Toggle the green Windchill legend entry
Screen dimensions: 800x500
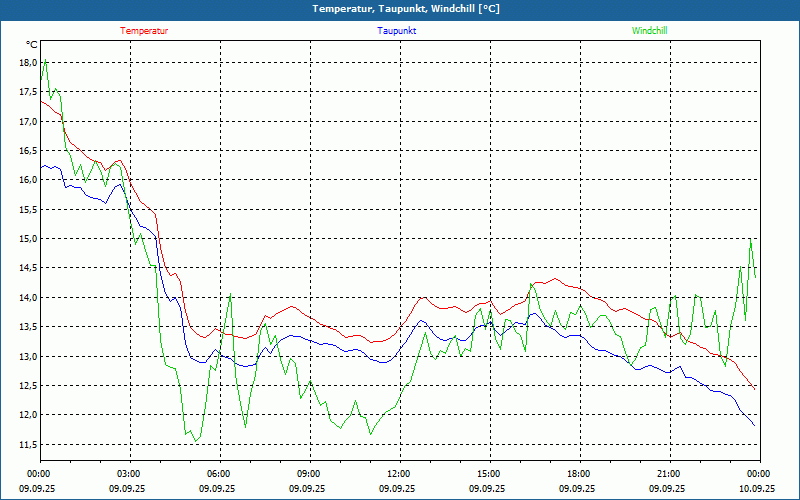[x=649, y=31]
